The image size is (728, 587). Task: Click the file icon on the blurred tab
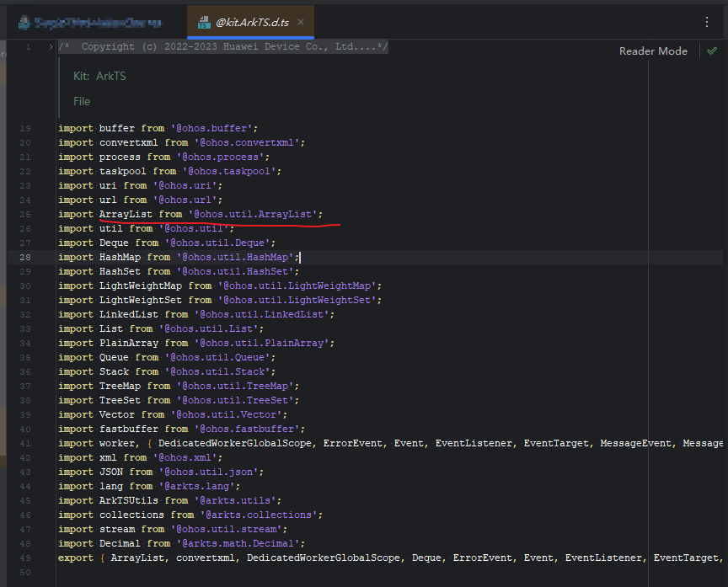point(24,23)
